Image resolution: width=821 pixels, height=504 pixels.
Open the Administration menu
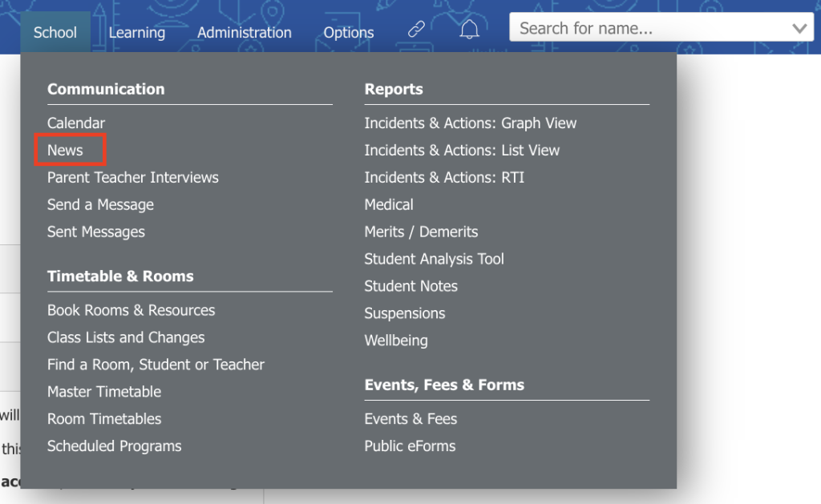[x=244, y=32]
